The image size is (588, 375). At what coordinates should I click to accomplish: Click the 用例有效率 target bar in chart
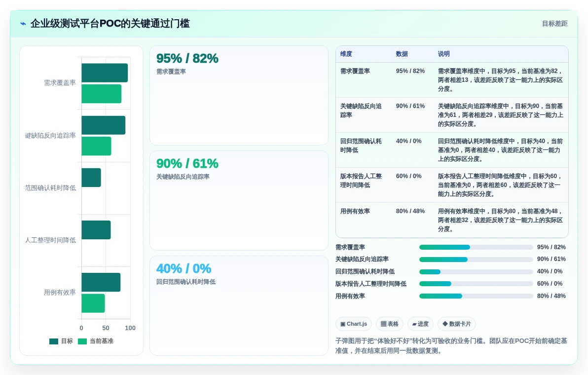101,282
